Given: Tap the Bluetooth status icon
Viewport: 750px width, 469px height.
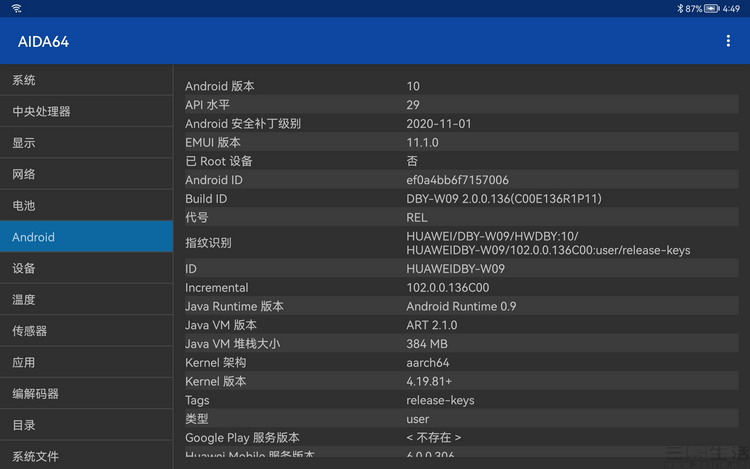Looking at the screenshot, I should coord(680,9).
